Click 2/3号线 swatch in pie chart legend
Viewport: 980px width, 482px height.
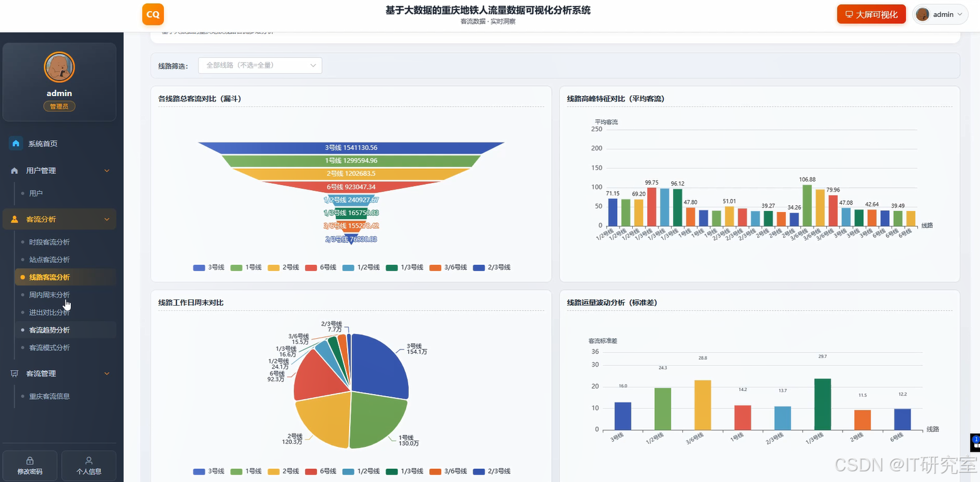pyautogui.click(x=480, y=471)
